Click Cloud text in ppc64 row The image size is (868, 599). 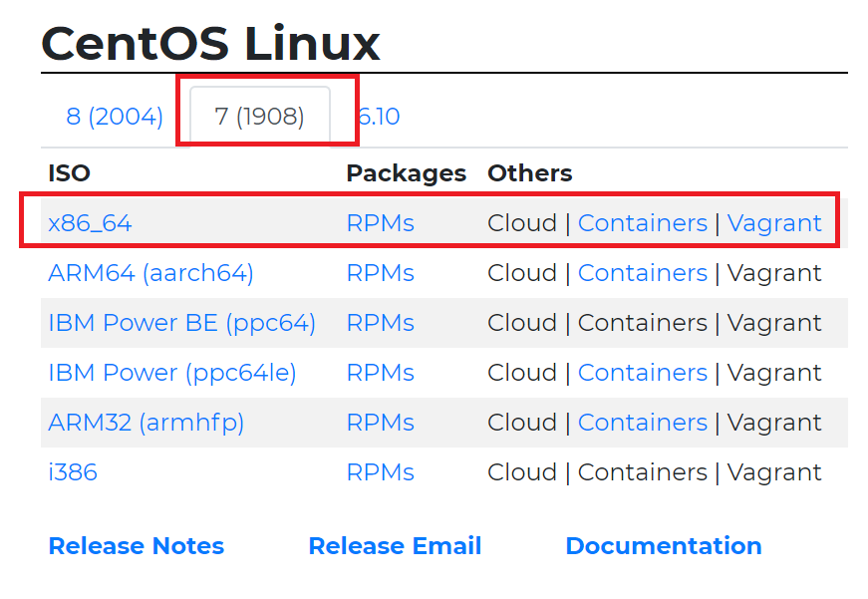[x=522, y=323]
